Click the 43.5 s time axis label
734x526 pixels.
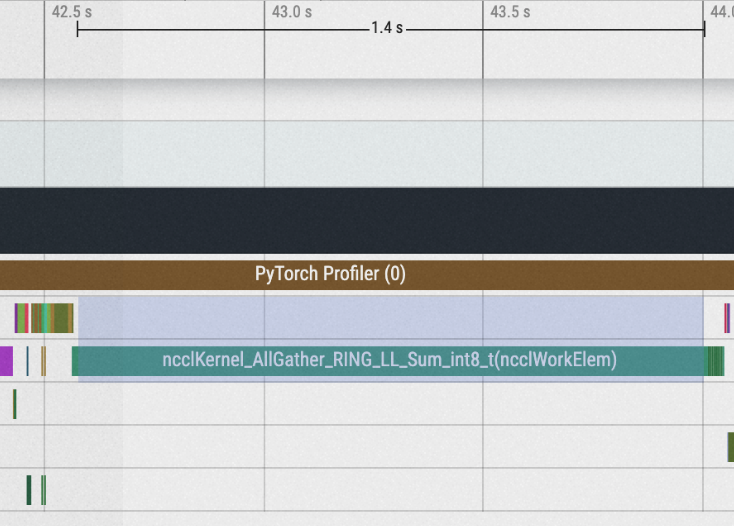point(510,12)
